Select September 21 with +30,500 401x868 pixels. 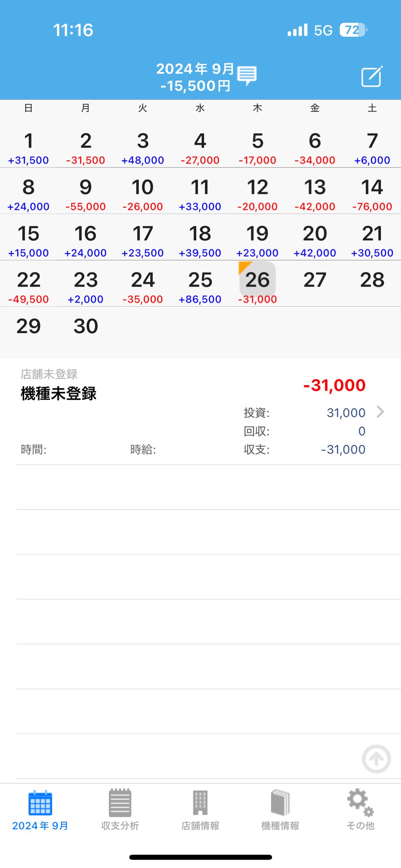(372, 240)
